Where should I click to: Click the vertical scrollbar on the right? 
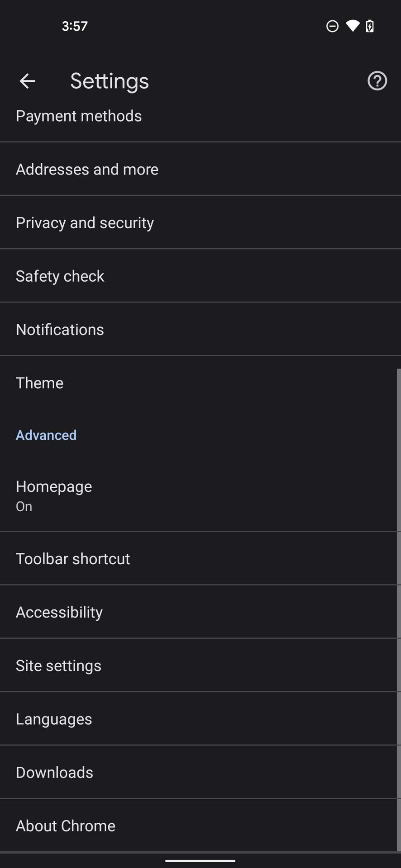click(x=398, y=610)
